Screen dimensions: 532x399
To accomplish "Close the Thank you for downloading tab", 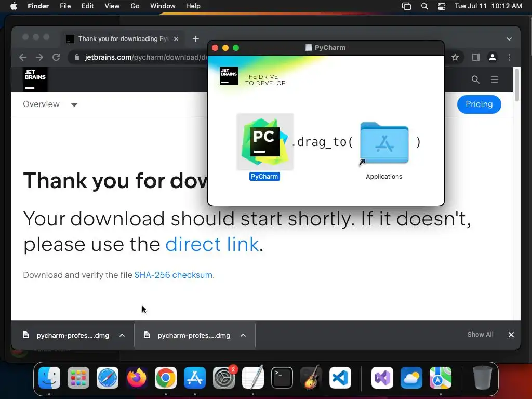I will [176, 39].
